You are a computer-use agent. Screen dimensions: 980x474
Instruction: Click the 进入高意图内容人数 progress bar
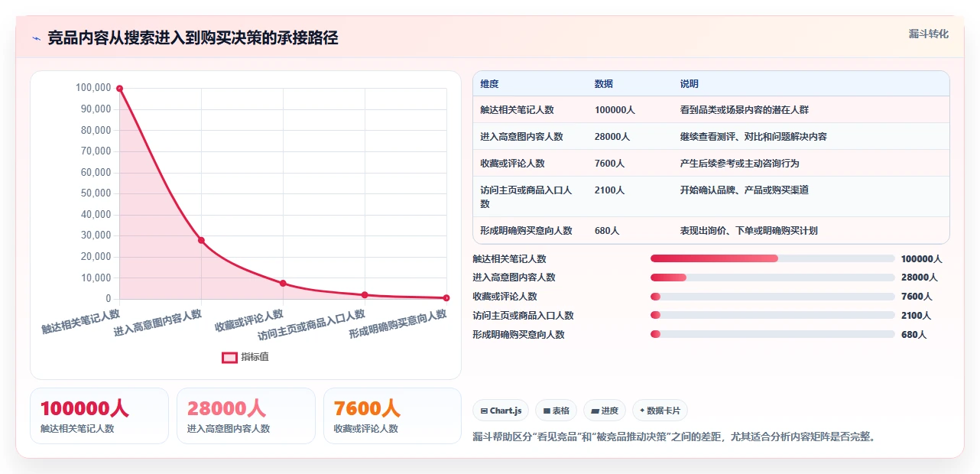[772, 278]
